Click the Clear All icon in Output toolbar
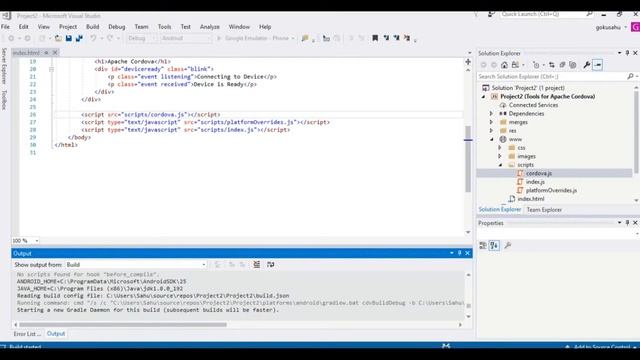 [x=256, y=264]
